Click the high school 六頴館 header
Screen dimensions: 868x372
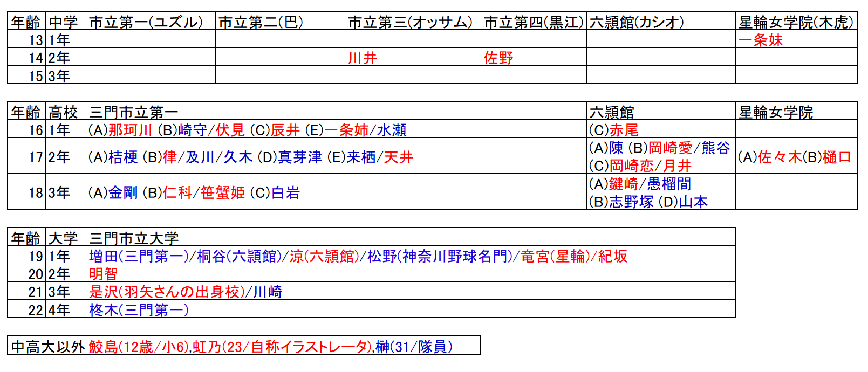coord(661,112)
